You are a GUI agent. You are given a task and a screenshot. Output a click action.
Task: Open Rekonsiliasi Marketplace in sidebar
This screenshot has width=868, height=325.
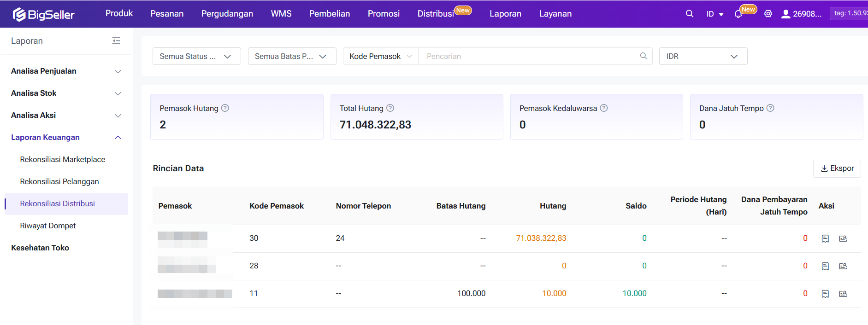[63, 159]
